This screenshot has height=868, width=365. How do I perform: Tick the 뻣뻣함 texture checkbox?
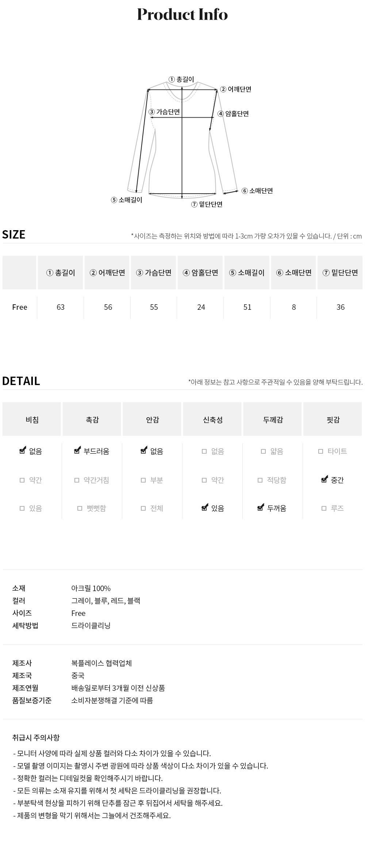80,508
